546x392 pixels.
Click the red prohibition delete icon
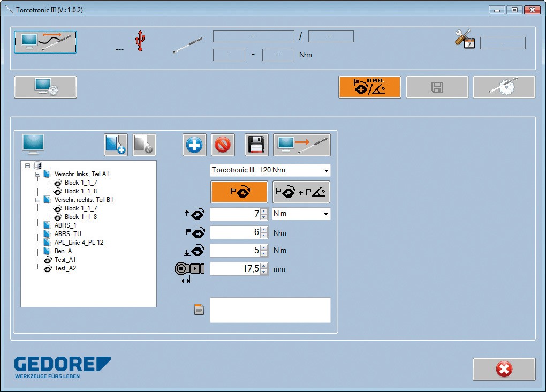point(223,145)
